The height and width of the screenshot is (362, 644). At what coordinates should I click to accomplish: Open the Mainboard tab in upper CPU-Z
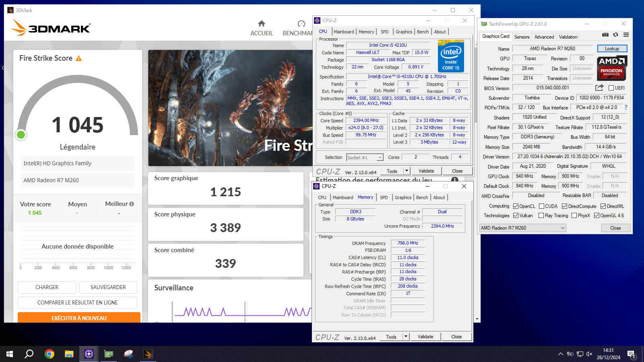[x=344, y=32]
